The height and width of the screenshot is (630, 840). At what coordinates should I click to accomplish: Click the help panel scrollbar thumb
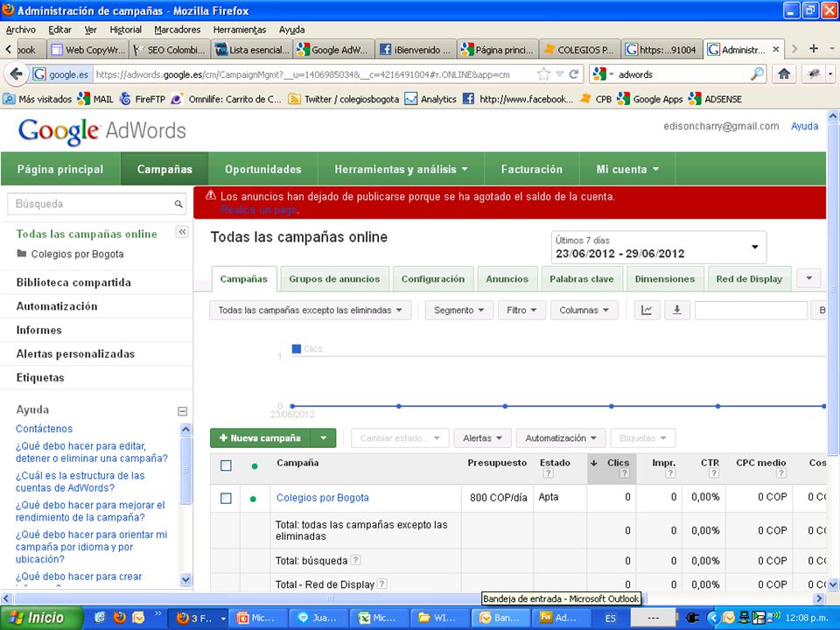click(x=185, y=469)
